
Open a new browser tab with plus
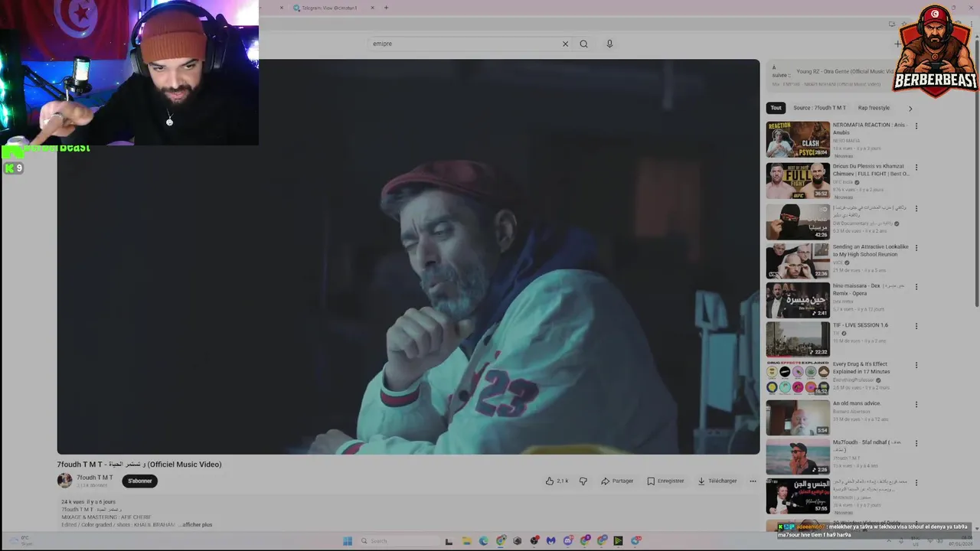(386, 8)
